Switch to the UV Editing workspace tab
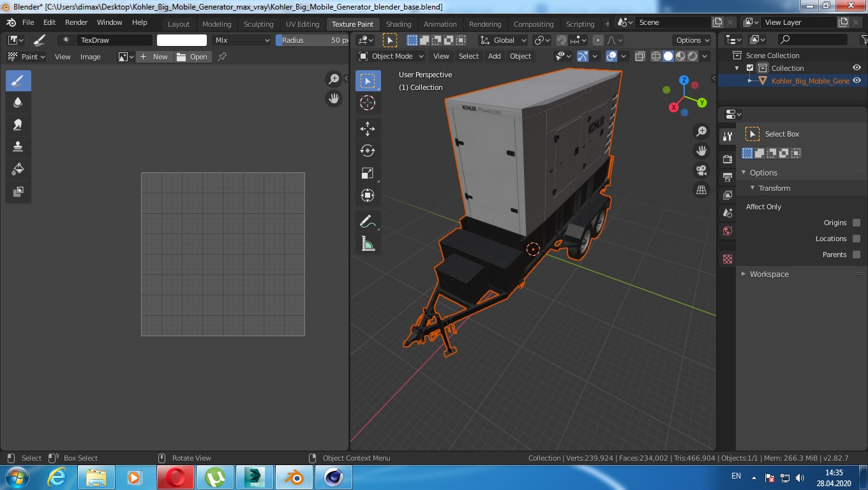The height and width of the screenshot is (490, 868). pos(303,24)
